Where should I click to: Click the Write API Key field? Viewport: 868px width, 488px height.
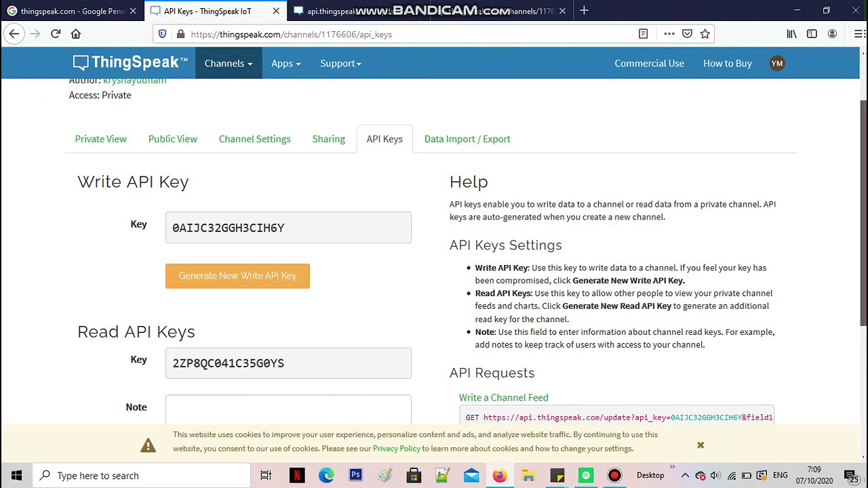coord(288,228)
